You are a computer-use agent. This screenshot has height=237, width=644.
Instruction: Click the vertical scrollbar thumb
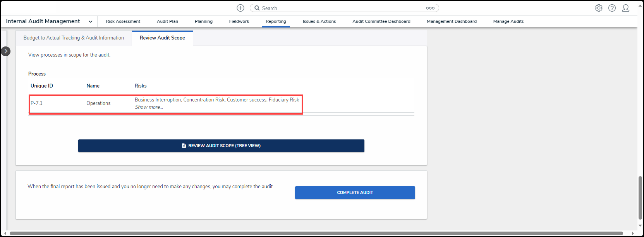640,197
